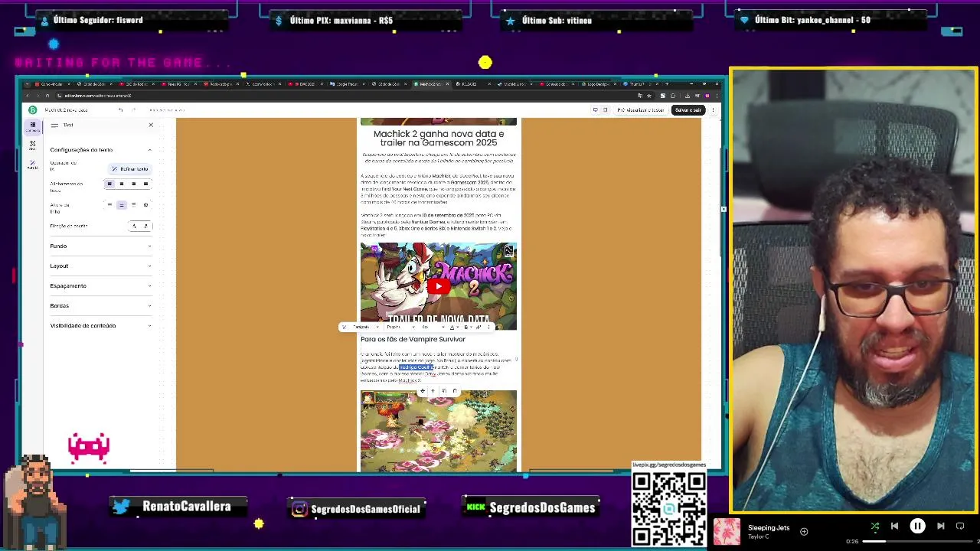This screenshot has width=980, height=551.
Task: Click the song progress bar
Action: click(916, 542)
